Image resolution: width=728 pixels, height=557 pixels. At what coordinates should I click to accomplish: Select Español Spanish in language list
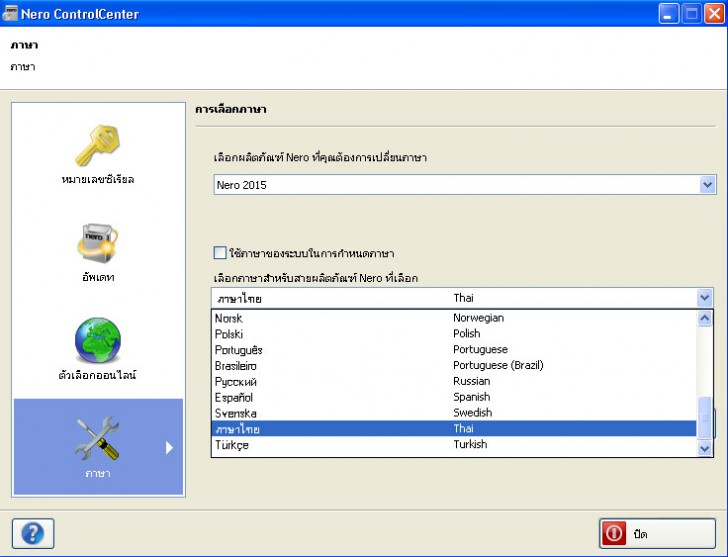click(x=454, y=397)
